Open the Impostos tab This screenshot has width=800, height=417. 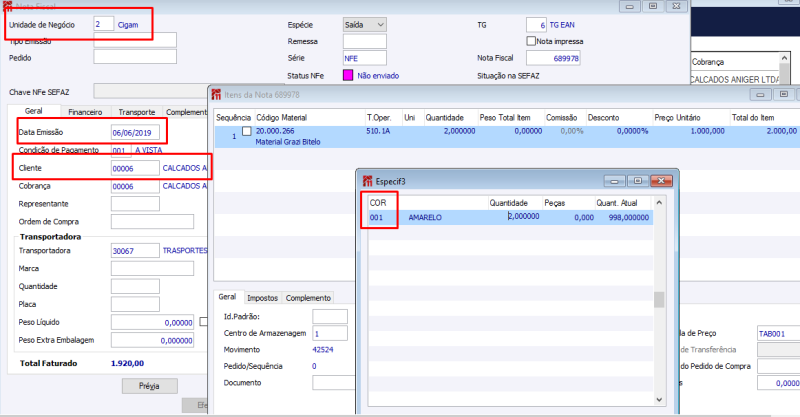click(262, 298)
